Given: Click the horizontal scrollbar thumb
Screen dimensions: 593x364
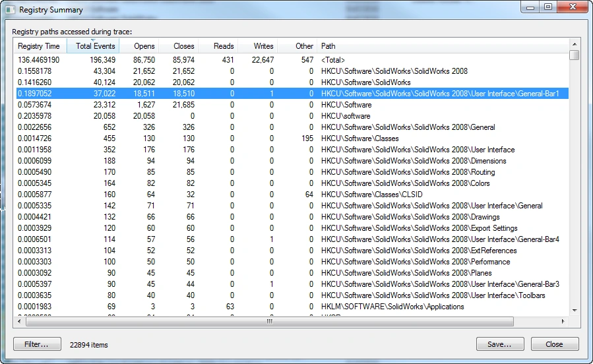Looking at the screenshot, I should [270, 321].
